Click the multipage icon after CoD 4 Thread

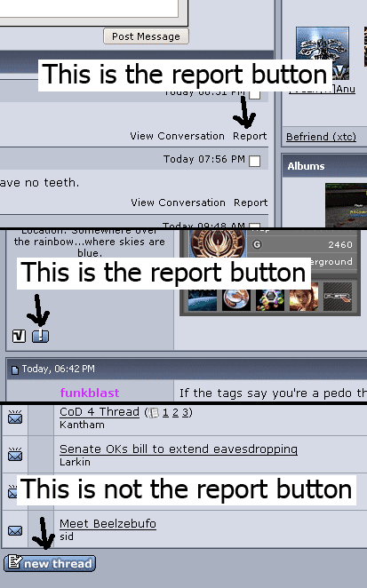pos(154,413)
